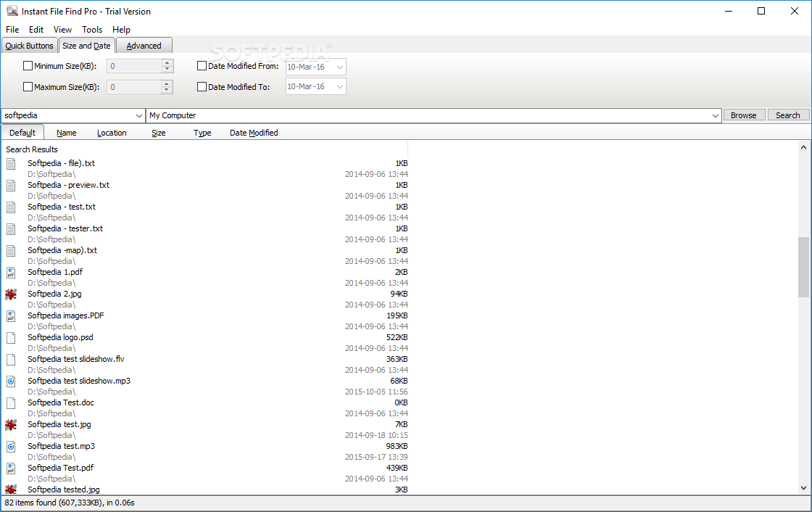Switch to the Advanced tab

(144, 46)
